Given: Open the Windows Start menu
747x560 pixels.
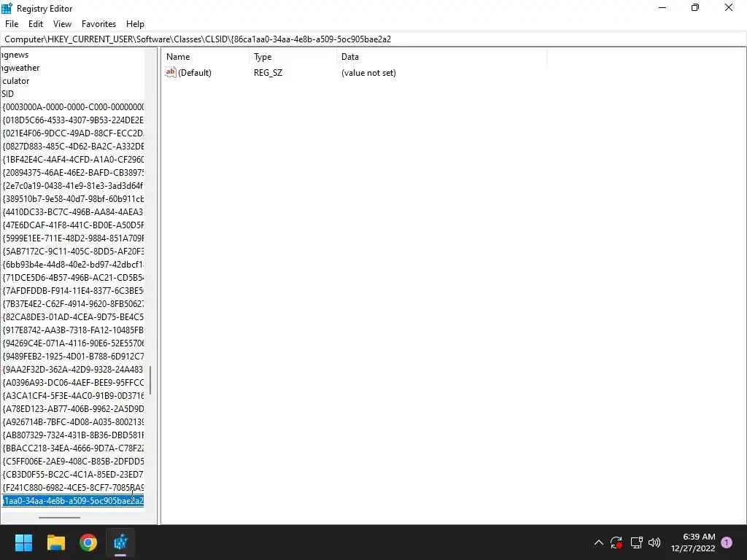Looking at the screenshot, I should (23, 542).
